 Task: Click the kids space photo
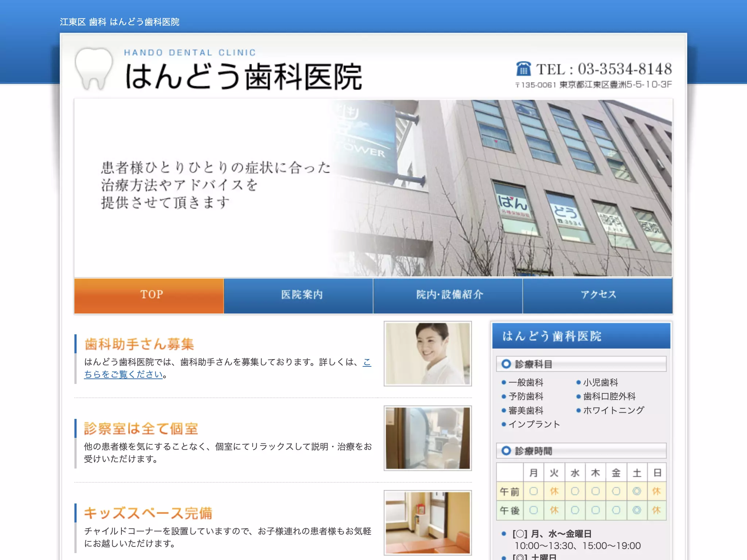pos(428,523)
